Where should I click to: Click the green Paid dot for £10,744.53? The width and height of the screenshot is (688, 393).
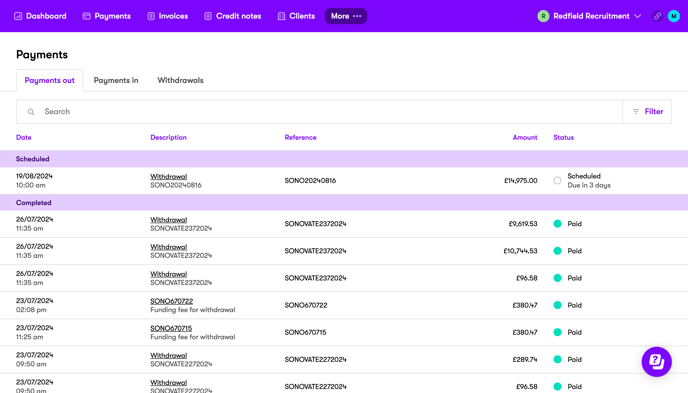[x=557, y=251]
